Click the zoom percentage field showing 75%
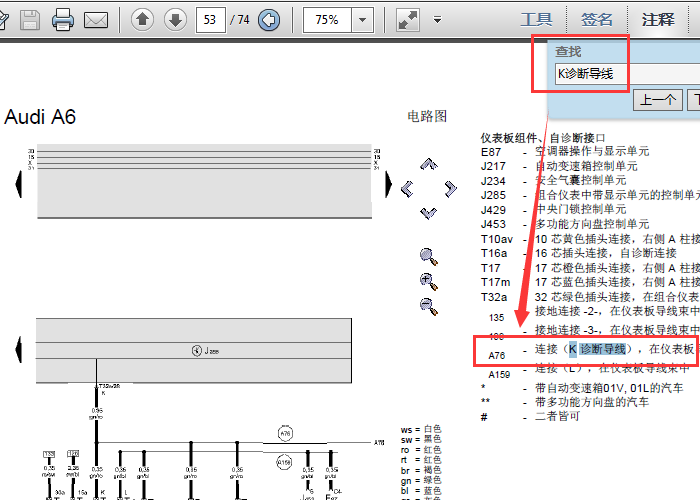The height and width of the screenshot is (500, 700). click(327, 20)
